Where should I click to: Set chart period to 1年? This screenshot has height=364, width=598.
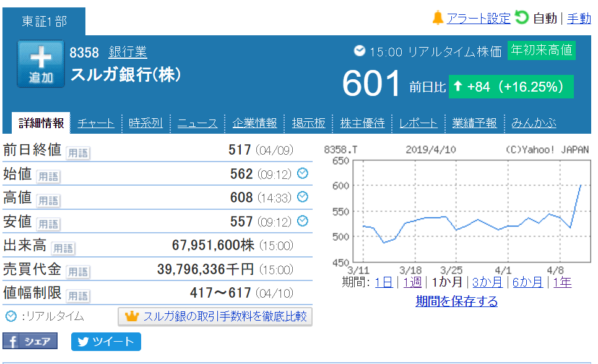(562, 282)
